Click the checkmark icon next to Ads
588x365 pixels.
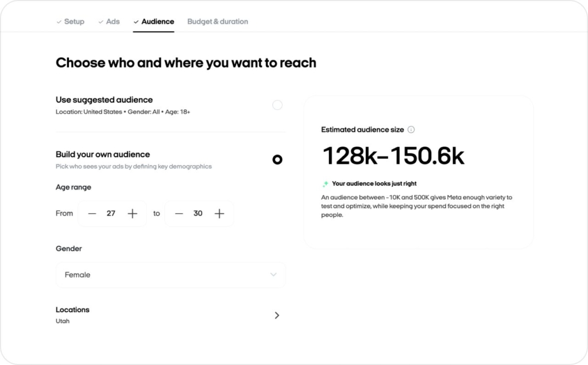click(x=100, y=21)
